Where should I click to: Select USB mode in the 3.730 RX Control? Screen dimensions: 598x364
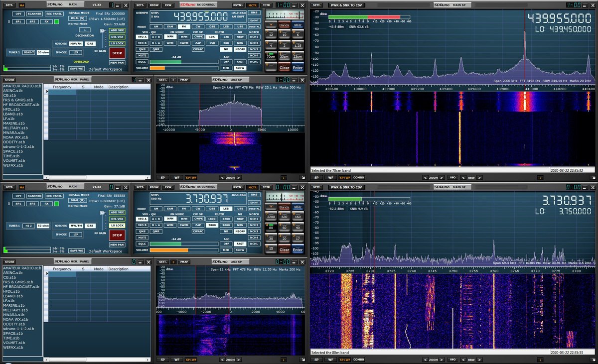(240, 208)
